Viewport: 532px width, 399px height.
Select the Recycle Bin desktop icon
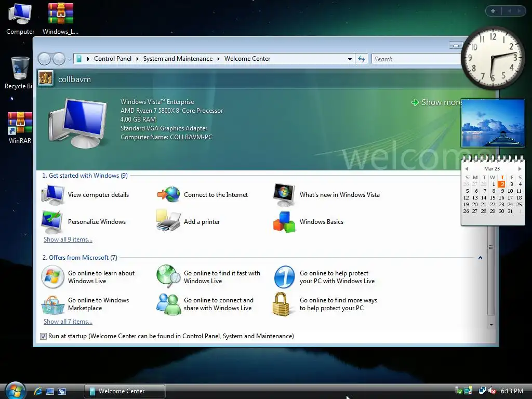[x=19, y=73]
